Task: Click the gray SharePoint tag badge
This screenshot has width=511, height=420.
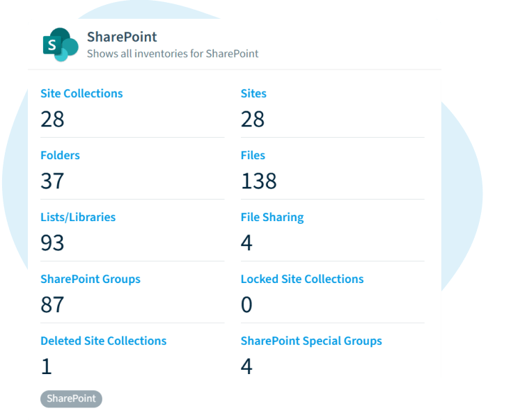Action: point(72,398)
